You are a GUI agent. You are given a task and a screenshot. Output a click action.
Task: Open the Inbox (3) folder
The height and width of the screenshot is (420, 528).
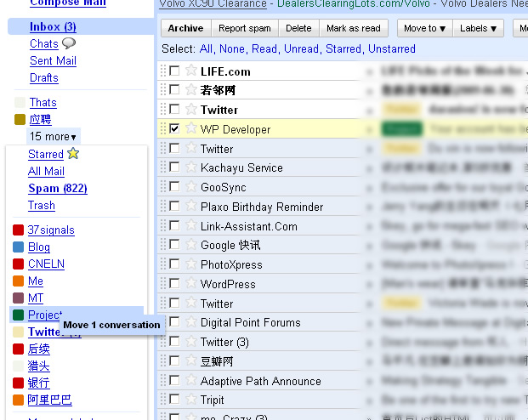53,26
